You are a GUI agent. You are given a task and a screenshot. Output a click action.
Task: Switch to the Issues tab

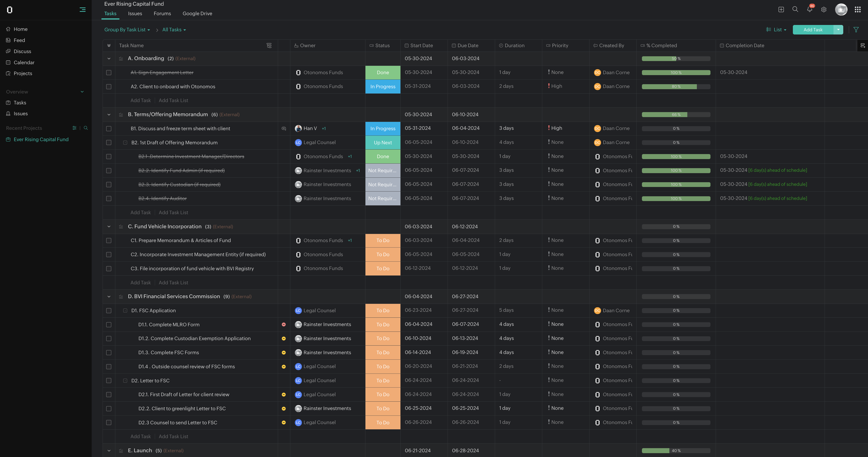click(x=135, y=13)
